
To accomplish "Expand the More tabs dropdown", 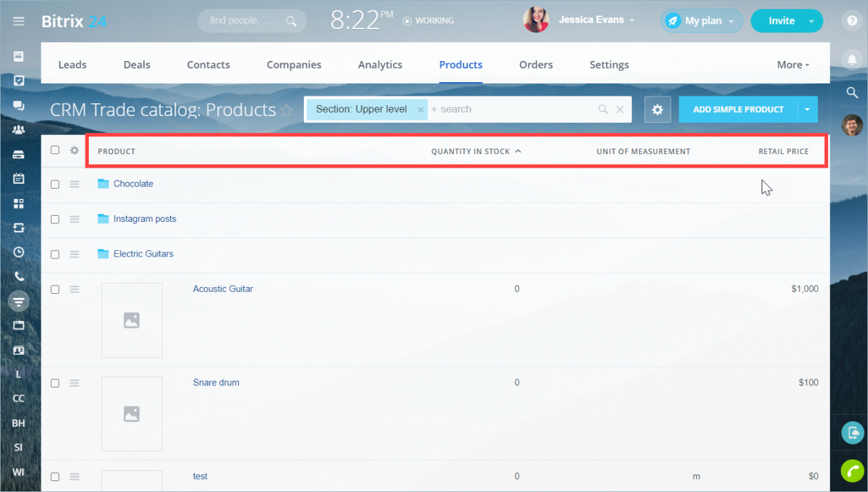I will [793, 65].
